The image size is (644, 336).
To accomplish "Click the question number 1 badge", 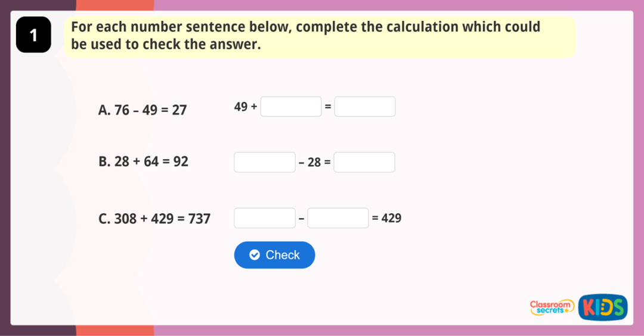I will coord(33,36).
